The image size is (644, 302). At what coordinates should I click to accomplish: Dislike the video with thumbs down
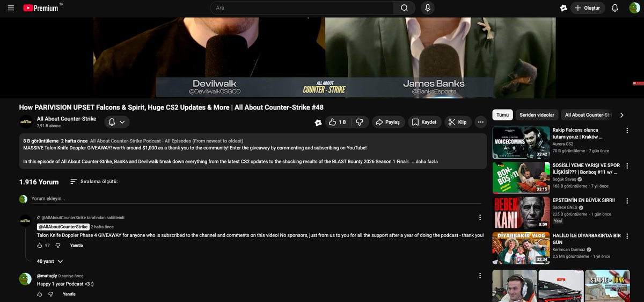click(360, 122)
